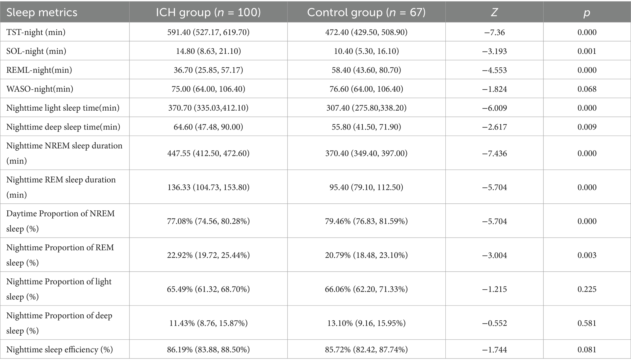This screenshot has height=364, width=631.
Task: Click the p value 0.068
Action: (587, 89)
